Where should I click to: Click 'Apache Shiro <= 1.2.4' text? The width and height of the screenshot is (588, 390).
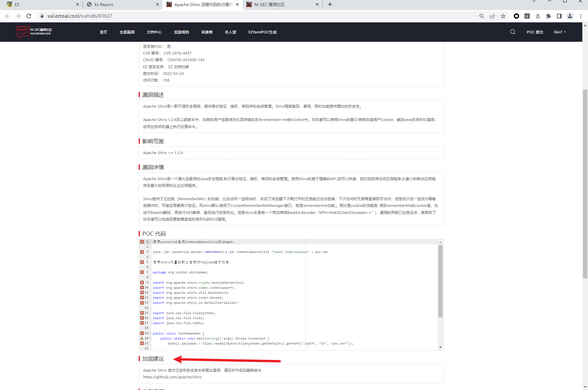(x=163, y=153)
